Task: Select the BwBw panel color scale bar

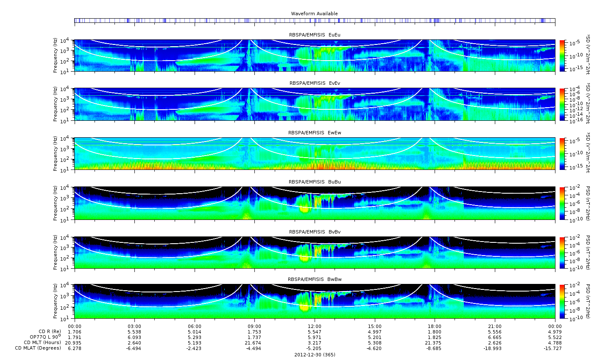Action: [562, 301]
